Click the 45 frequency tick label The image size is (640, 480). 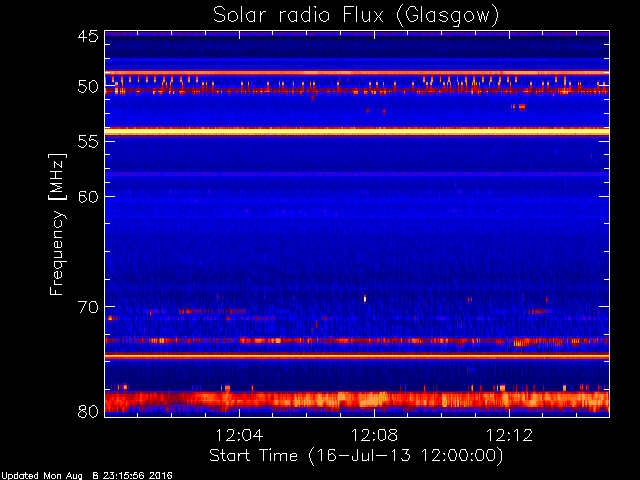(88, 36)
